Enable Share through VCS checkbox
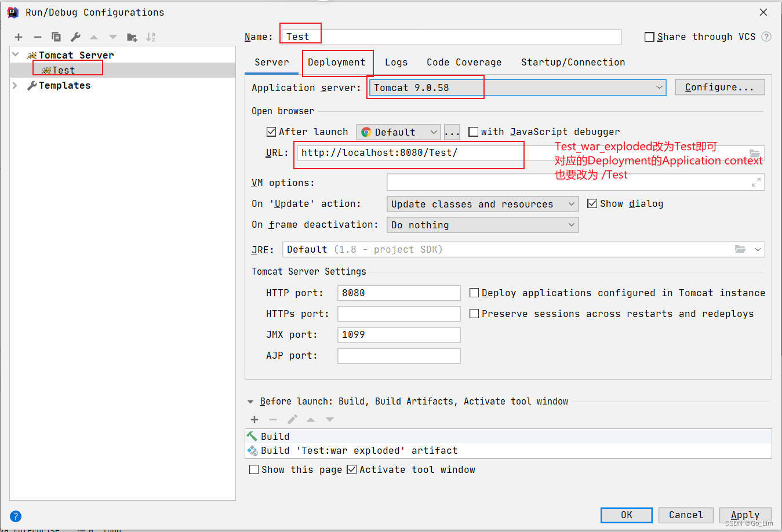Viewport: 782px width, 532px height. coord(649,37)
